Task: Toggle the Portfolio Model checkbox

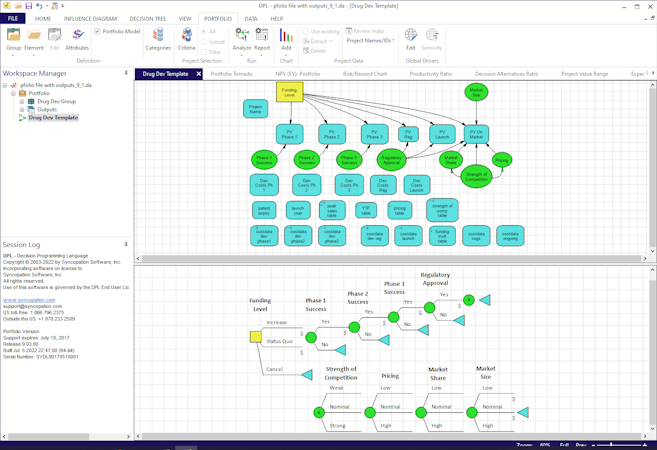Action: pos(97,31)
